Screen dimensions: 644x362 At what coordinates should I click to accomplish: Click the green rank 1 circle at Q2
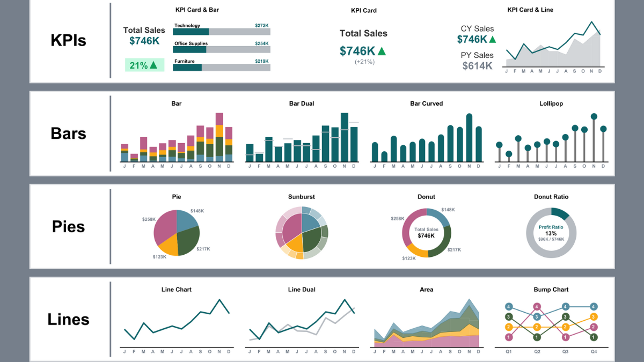click(x=537, y=337)
